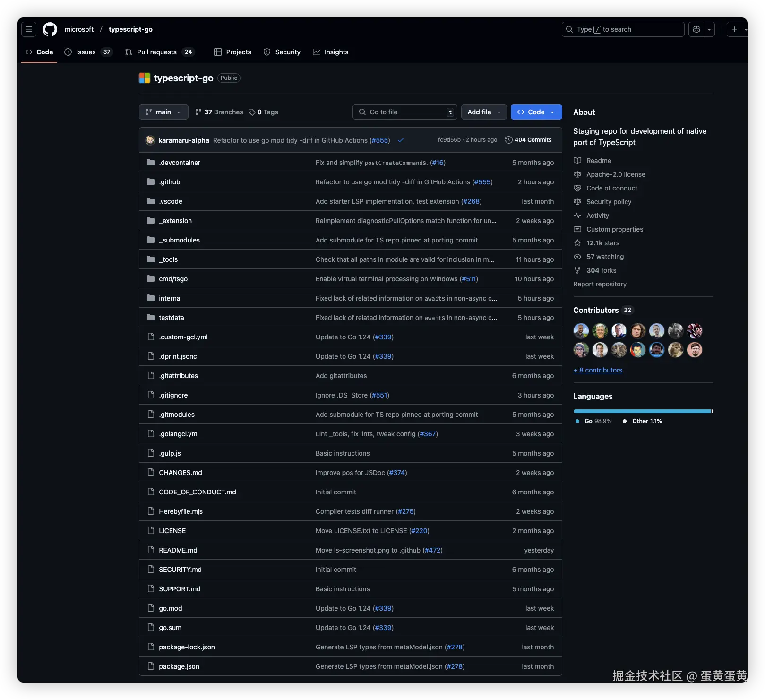
Task: Open Custom properties in About sidebar
Action: coord(615,229)
